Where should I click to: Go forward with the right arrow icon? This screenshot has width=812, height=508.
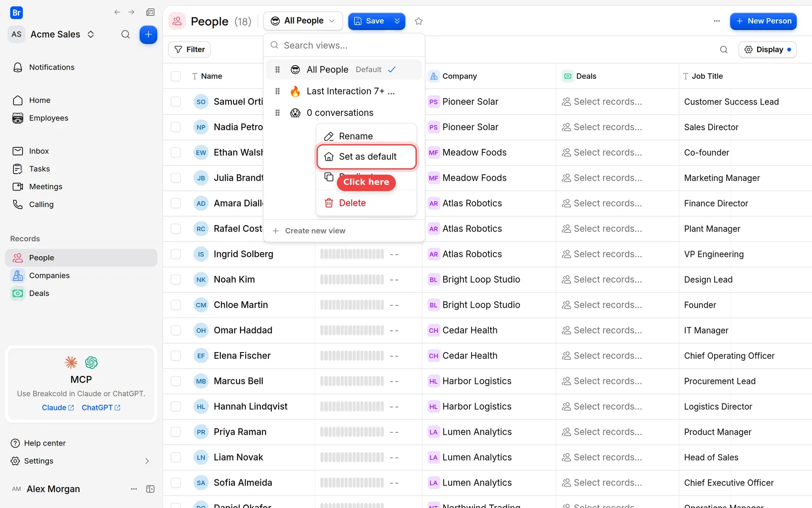click(x=131, y=12)
